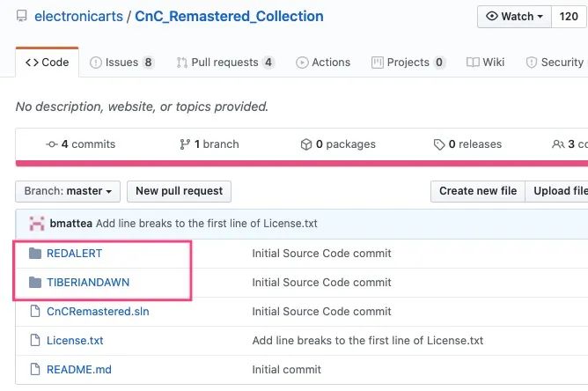Screen dimensions: 588x391
Task: Click the language color bar
Action: click(301, 163)
